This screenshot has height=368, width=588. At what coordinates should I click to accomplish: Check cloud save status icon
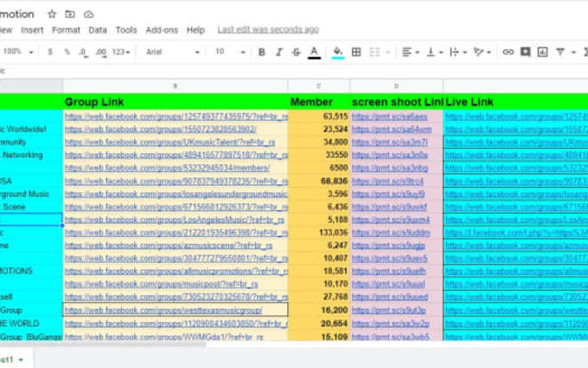coord(88,14)
